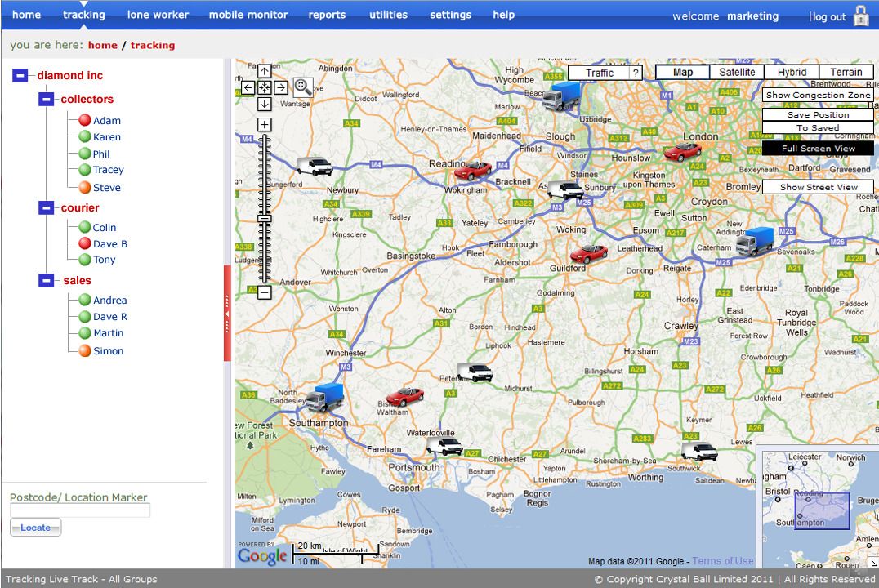
Task: Zoom in with the plus button
Action: [265, 124]
